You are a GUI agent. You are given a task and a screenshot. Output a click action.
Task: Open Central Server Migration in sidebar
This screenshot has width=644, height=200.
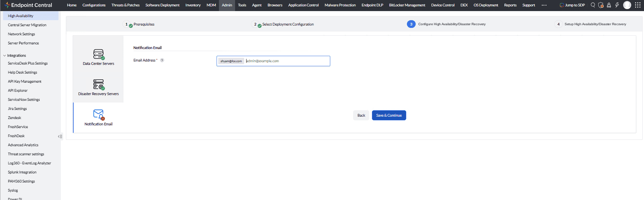coord(27,25)
